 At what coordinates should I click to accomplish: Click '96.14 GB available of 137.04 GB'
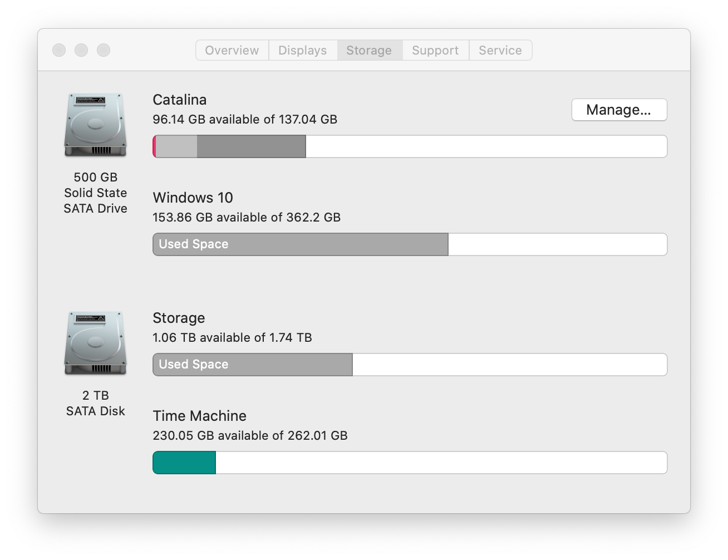(x=245, y=119)
